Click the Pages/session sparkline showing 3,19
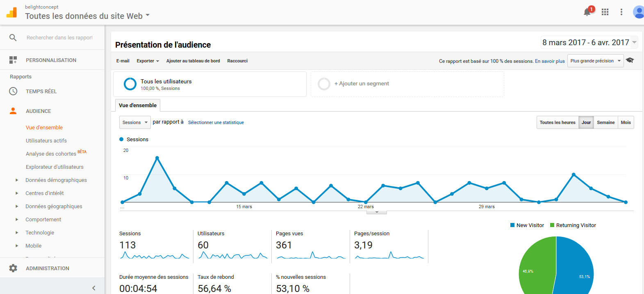 click(389, 255)
